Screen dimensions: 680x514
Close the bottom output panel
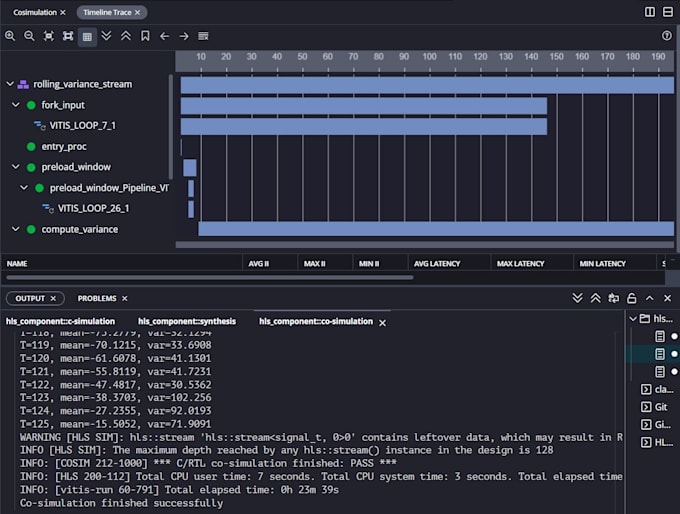(667, 298)
